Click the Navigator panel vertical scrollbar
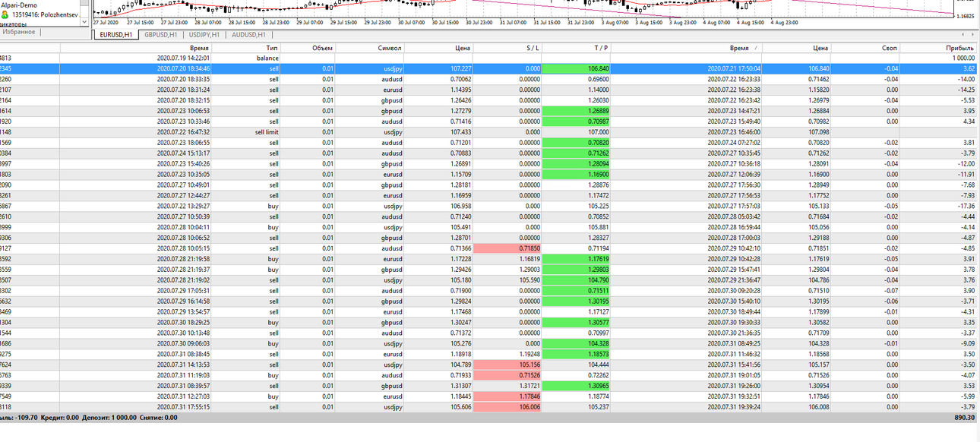This screenshot has height=442, width=980. tap(86, 14)
